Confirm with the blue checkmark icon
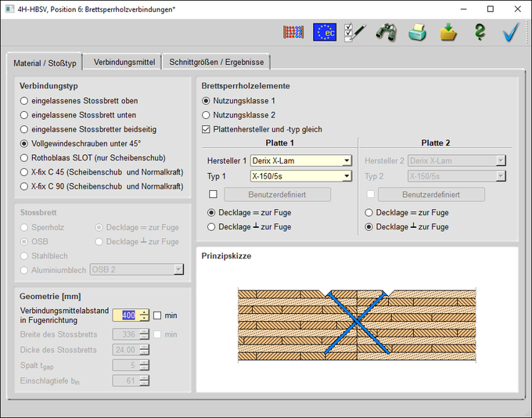The height and width of the screenshot is (418, 532). coord(511,32)
